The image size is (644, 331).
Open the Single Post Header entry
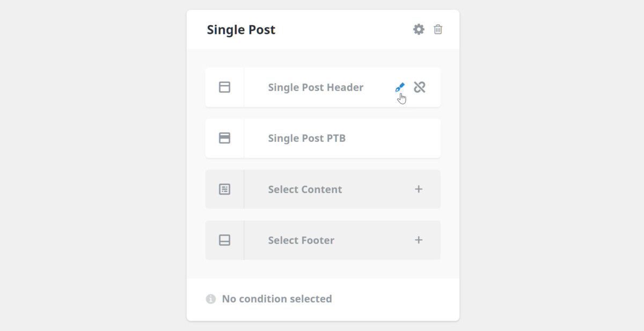pyautogui.click(x=316, y=87)
